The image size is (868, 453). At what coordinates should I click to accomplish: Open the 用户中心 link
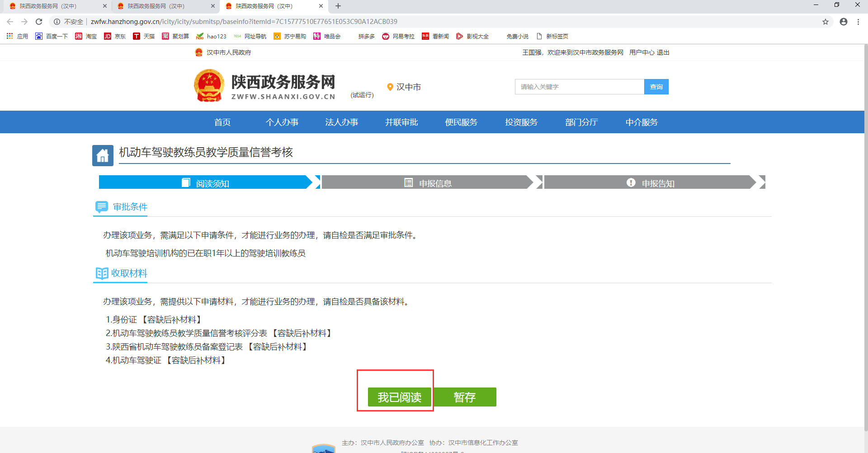(642, 52)
